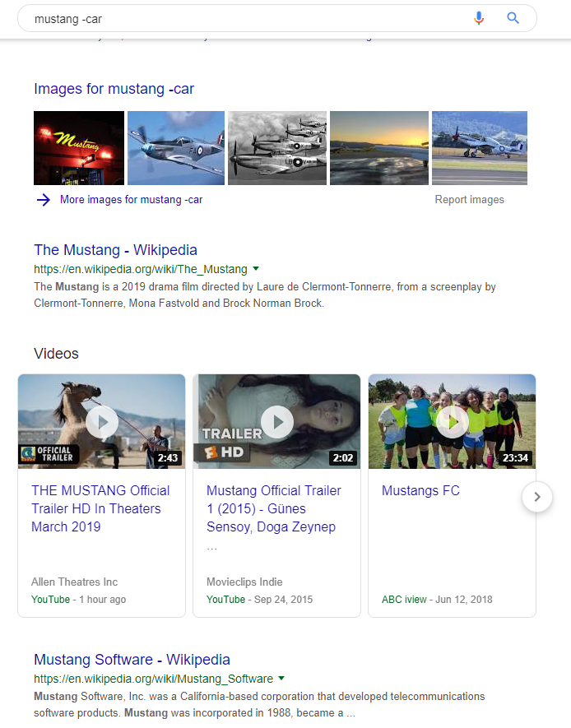This screenshot has width=571, height=728.
Task: Click the 2:02 duration badge
Action: [x=343, y=458]
